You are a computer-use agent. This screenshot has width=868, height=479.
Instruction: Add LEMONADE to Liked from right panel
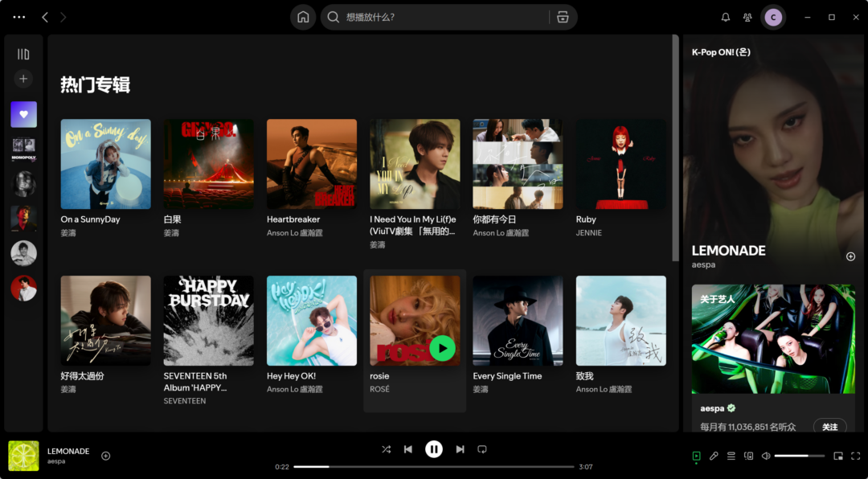pos(851,256)
